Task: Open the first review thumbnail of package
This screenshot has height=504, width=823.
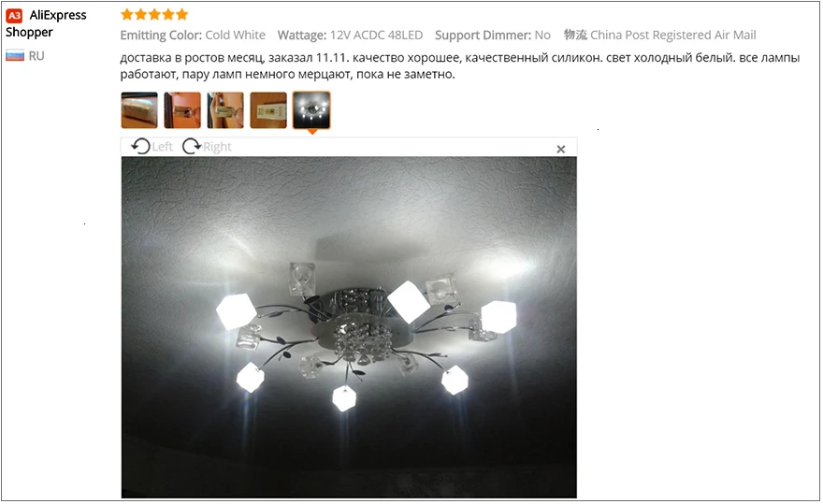Action: coord(139,110)
